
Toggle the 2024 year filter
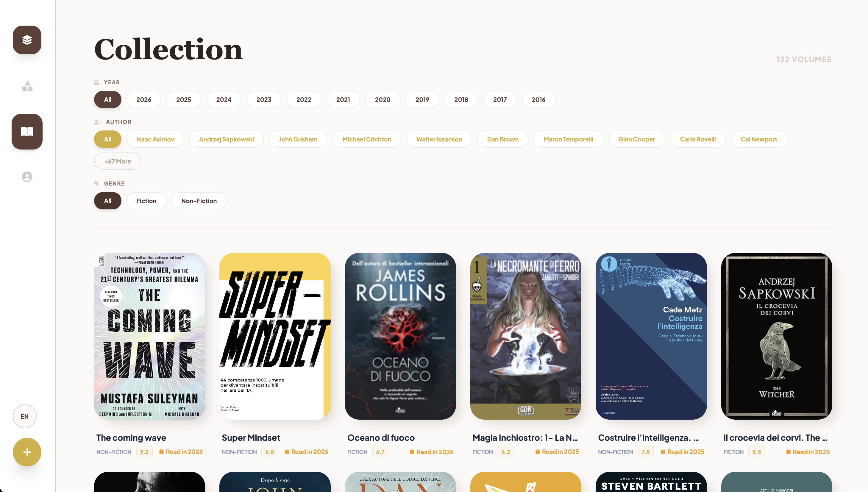(x=224, y=100)
